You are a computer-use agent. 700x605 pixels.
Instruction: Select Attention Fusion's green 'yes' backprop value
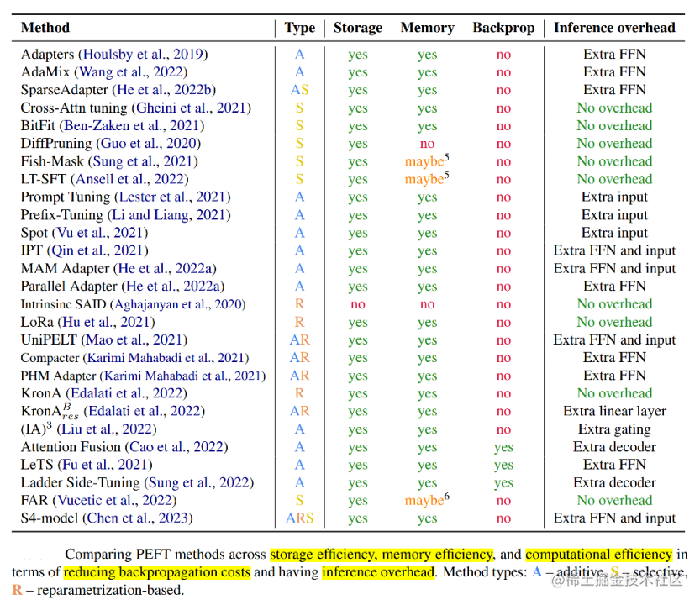point(503,448)
